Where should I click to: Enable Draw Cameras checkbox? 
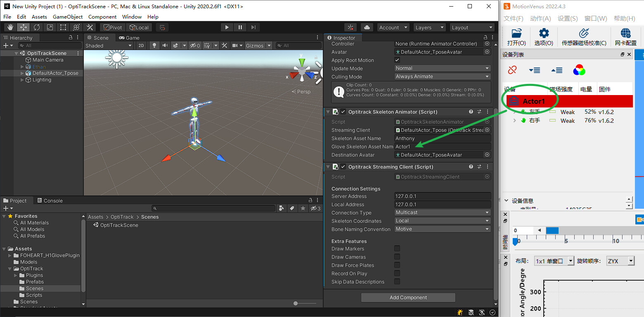pos(397,257)
